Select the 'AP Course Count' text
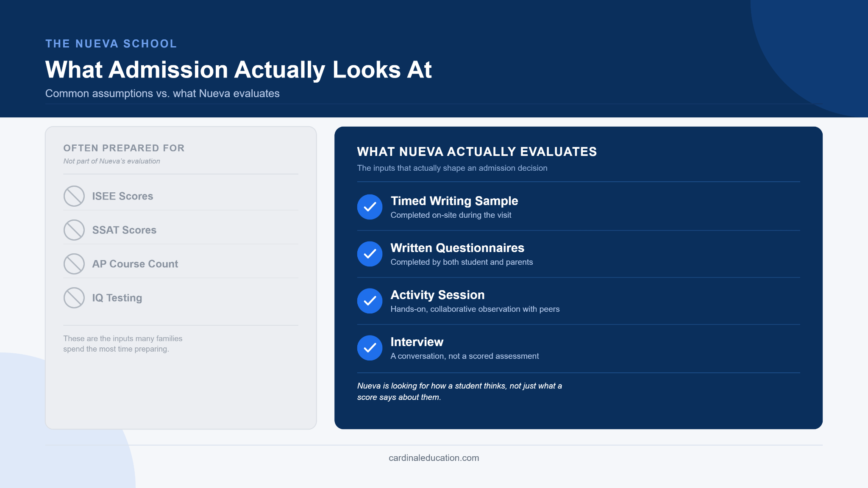868x488 pixels. pyautogui.click(x=135, y=264)
